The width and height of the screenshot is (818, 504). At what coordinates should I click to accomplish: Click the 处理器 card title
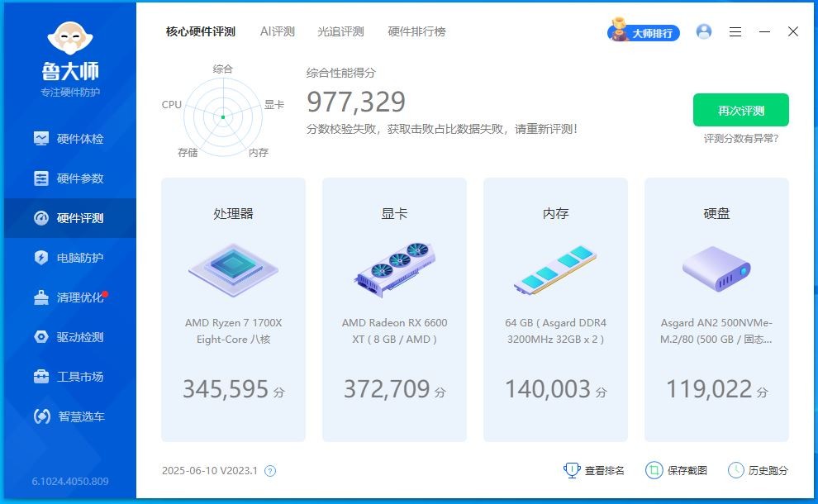(x=233, y=213)
